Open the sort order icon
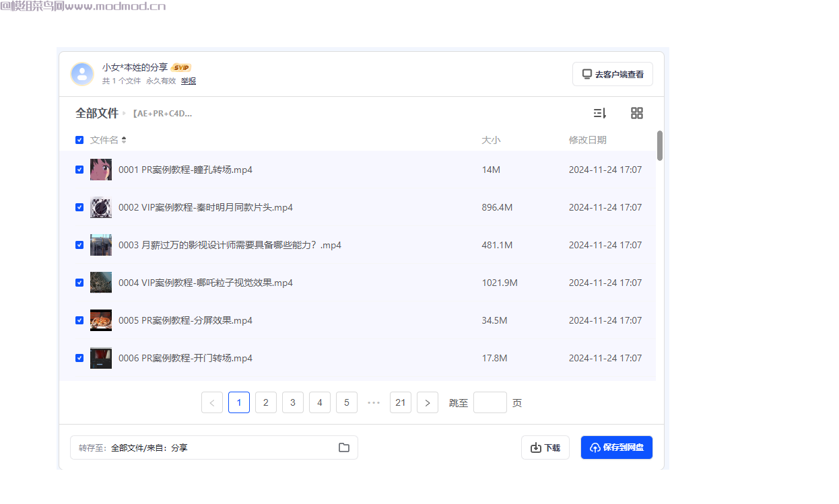This screenshot has width=839, height=504. (599, 113)
